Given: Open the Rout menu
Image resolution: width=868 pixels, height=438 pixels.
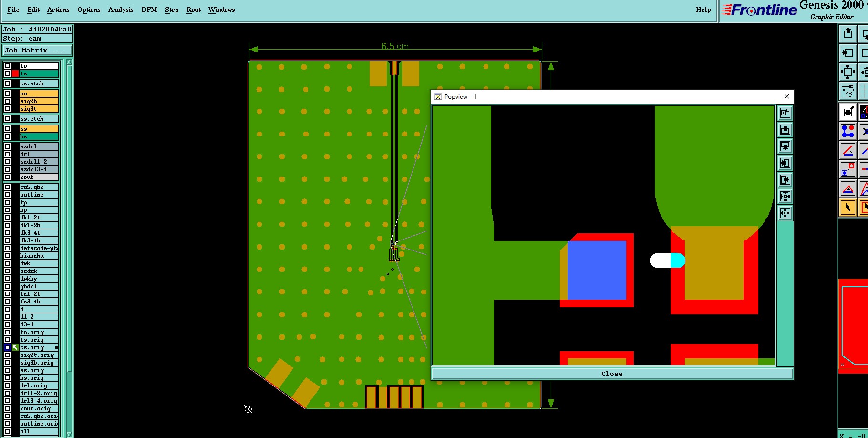Looking at the screenshot, I should point(194,10).
